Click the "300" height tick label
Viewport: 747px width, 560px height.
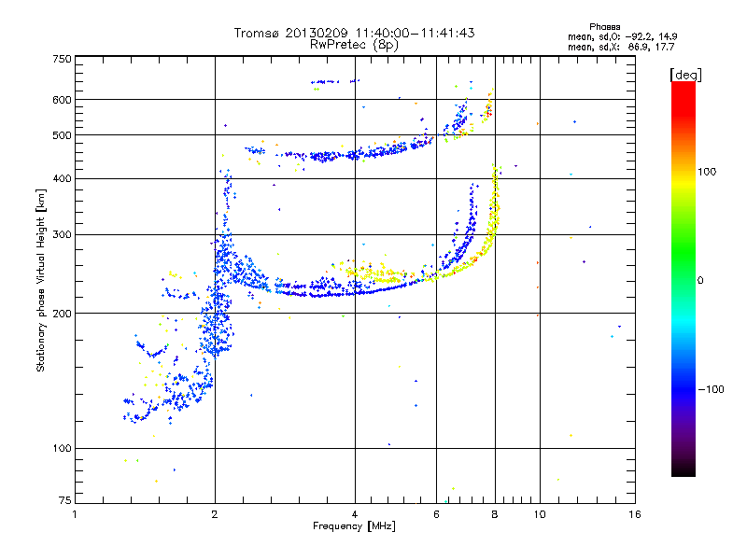click(x=62, y=234)
